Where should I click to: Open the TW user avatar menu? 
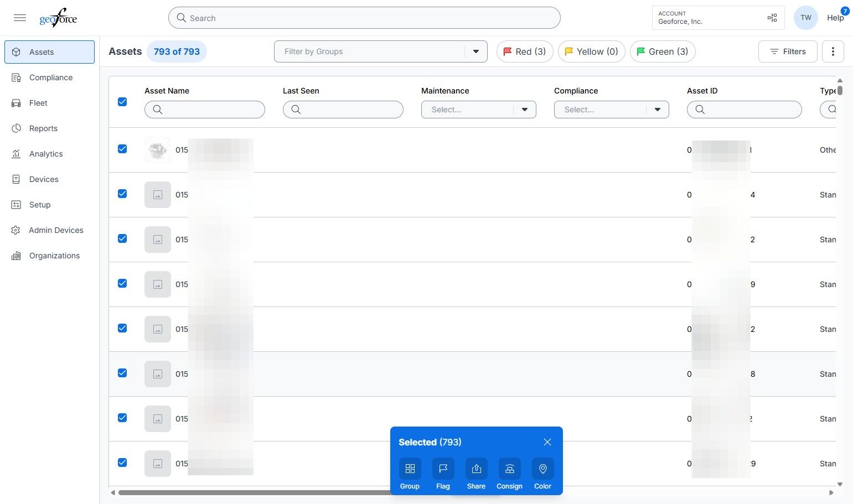tap(806, 18)
